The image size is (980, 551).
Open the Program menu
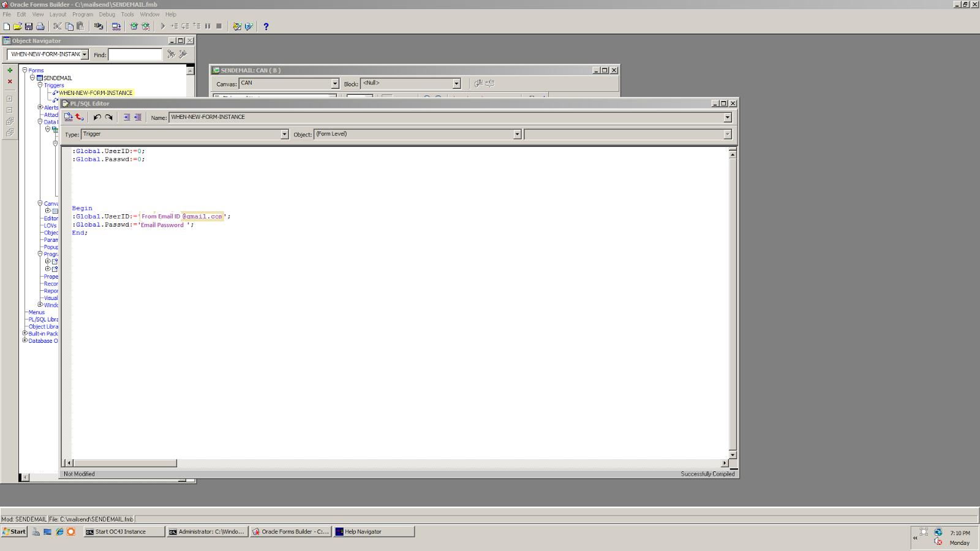tap(83, 14)
